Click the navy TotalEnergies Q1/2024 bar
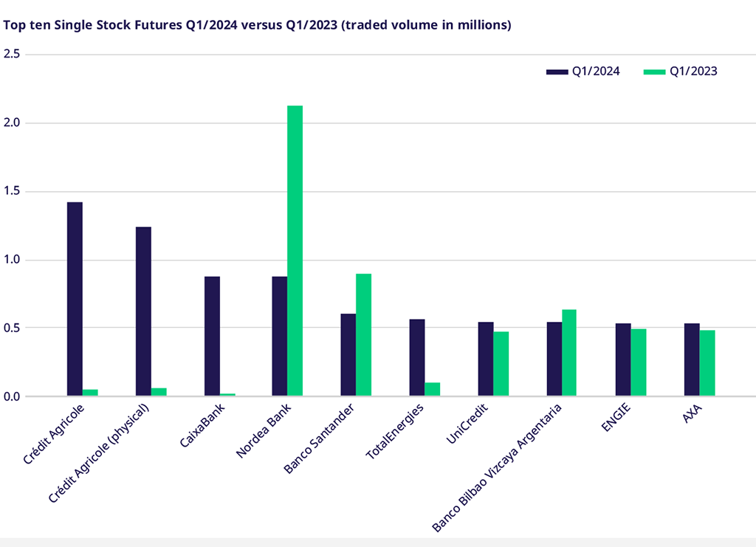756x547 pixels. [417, 357]
